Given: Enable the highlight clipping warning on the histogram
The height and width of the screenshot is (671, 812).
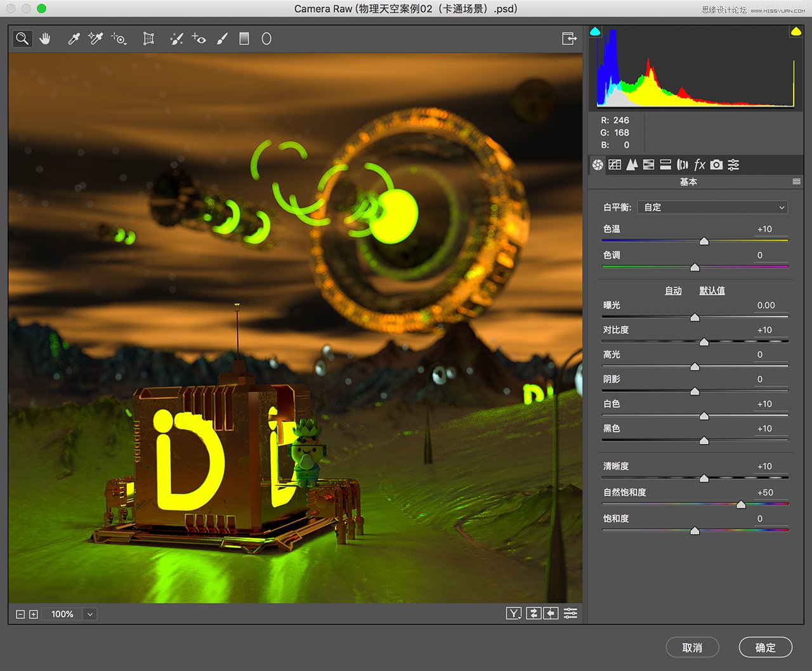Looking at the screenshot, I should click(795, 30).
